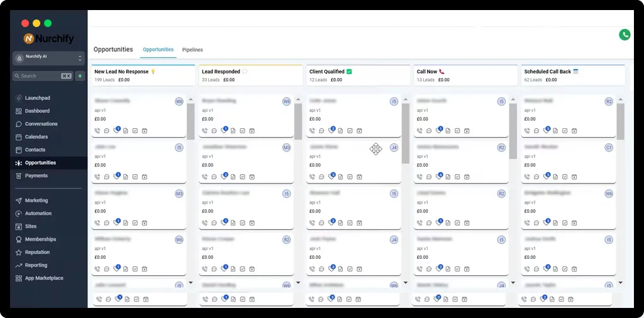This screenshot has width=644, height=318.
Task: Switch to the Pipelines tab
Action: click(192, 50)
